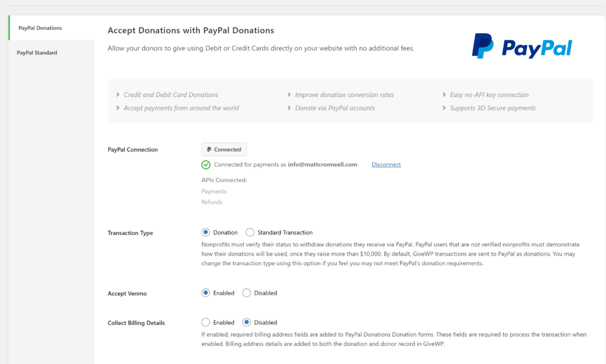Click chevron beside Accept payments from around the world

(x=118, y=108)
